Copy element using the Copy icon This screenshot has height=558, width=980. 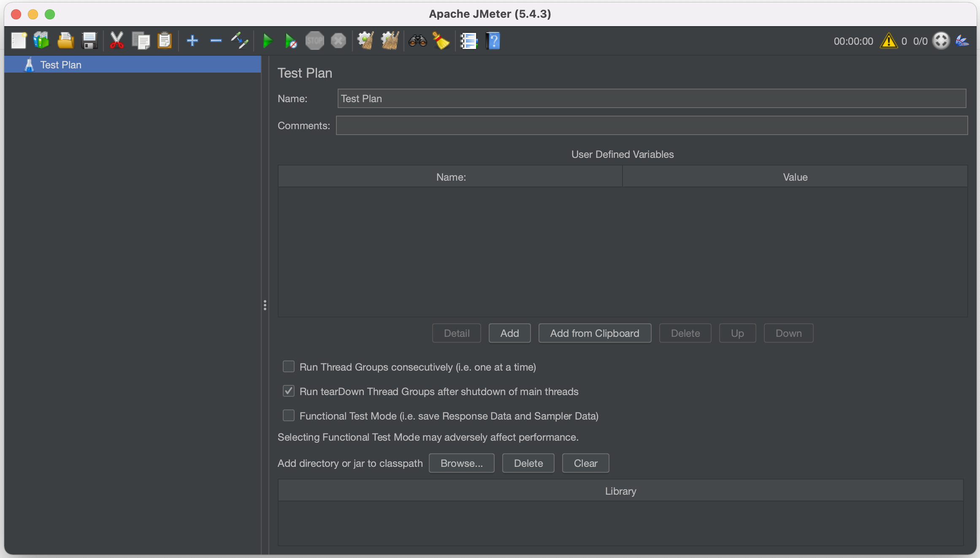(141, 41)
